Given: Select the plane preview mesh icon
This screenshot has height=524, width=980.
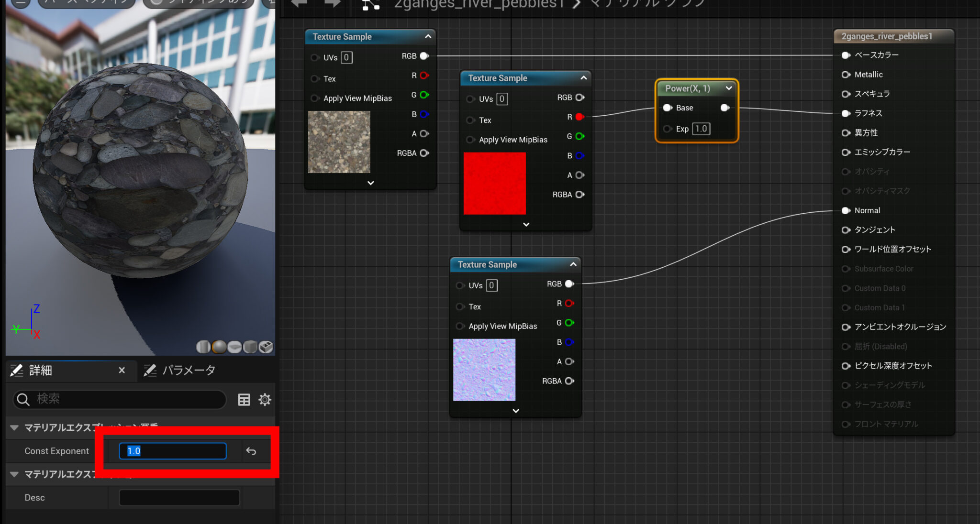Looking at the screenshot, I should click(x=234, y=347).
